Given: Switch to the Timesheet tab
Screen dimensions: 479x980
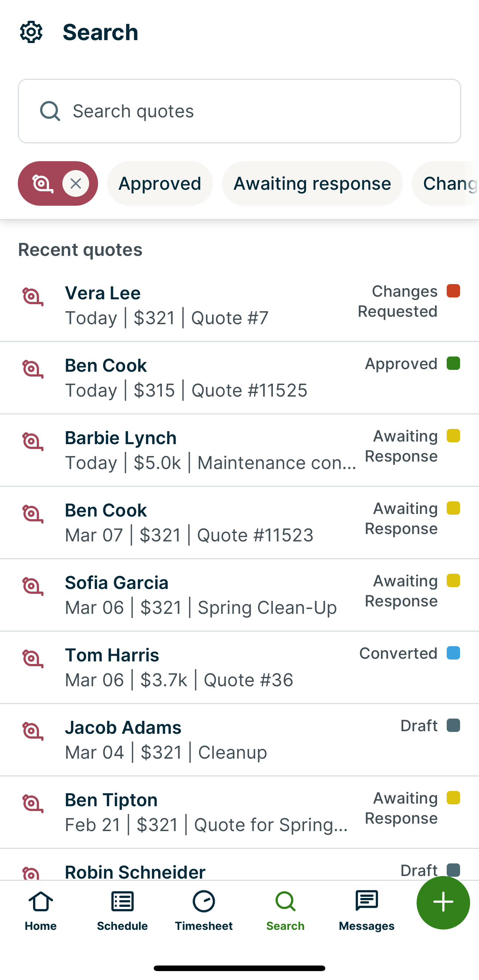Looking at the screenshot, I should [x=203, y=910].
